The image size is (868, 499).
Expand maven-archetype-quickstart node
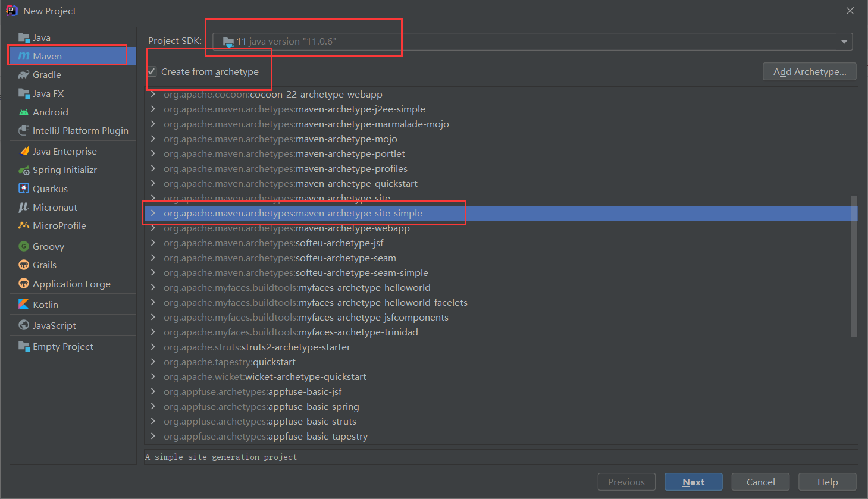[x=153, y=183]
